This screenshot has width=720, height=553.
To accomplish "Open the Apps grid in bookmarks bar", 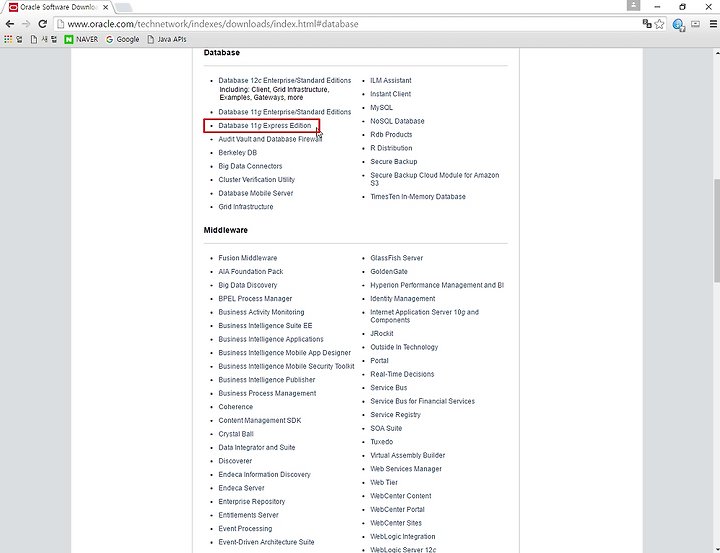I will (x=8, y=40).
